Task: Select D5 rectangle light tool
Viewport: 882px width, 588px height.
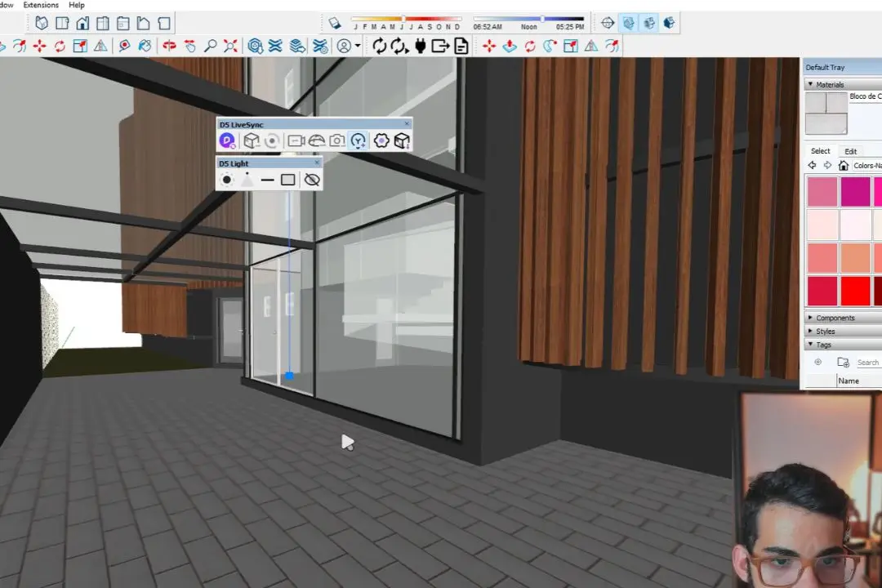Action: pos(288,180)
